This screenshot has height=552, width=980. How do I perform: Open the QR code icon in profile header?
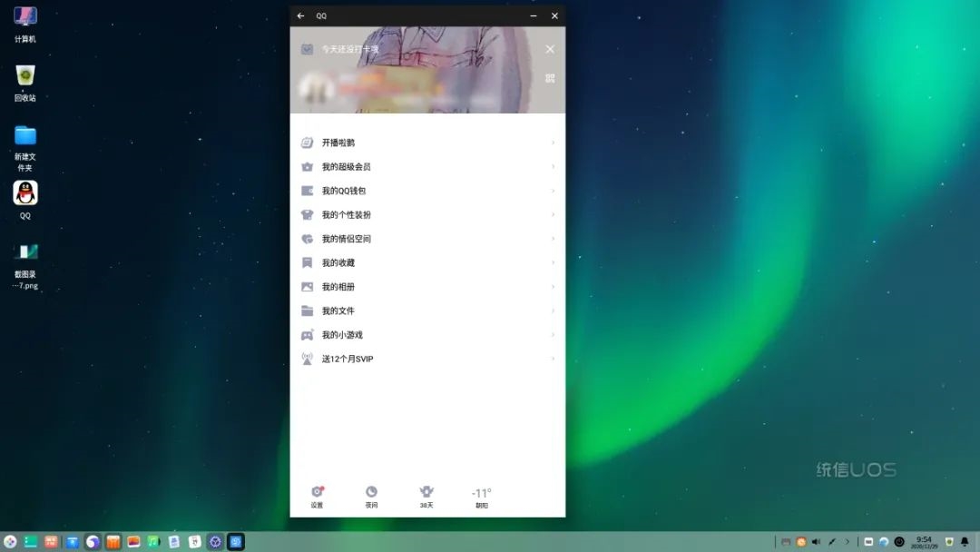point(550,78)
